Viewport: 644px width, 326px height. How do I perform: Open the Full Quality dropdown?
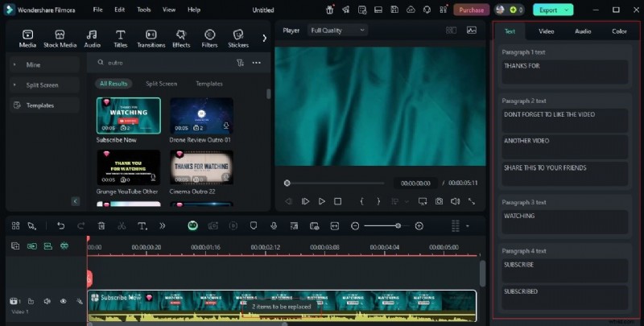tap(338, 30)
